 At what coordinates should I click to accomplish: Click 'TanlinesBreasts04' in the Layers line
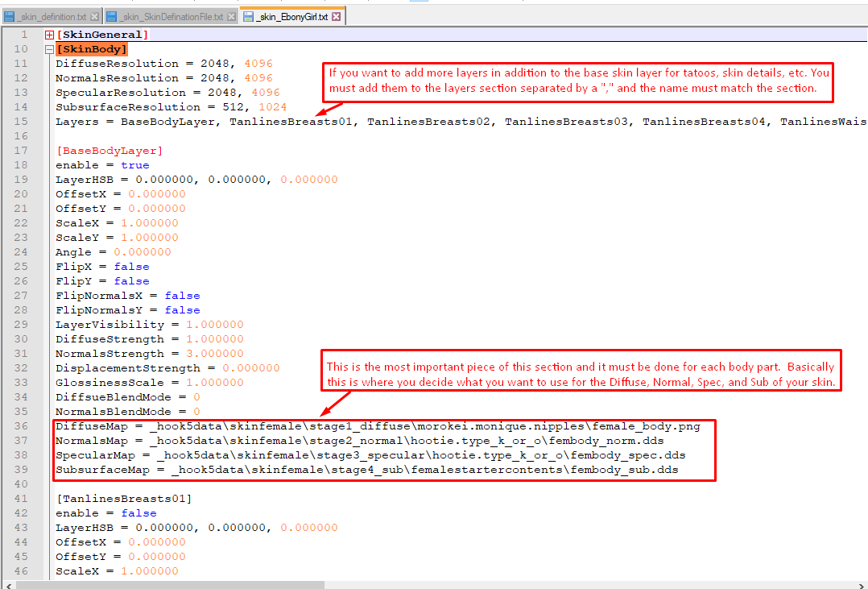pyautogui.click(x=704, y=122)
